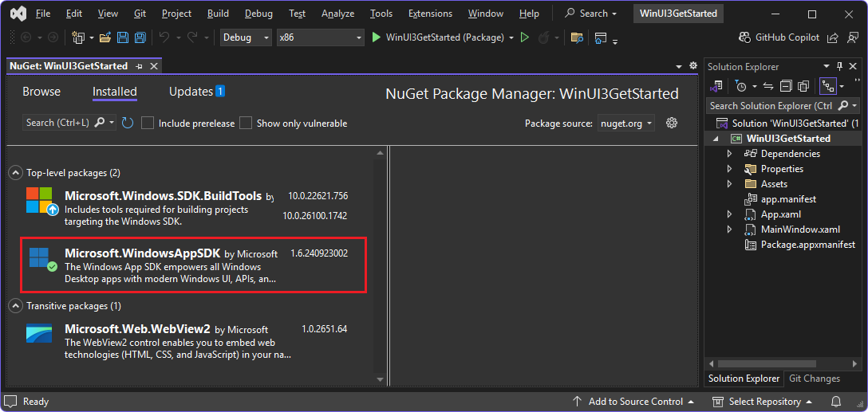Open the Extensions menu
Image resolution: width=868 pixels, height=412 pixels.
click(x=430, y=14)
